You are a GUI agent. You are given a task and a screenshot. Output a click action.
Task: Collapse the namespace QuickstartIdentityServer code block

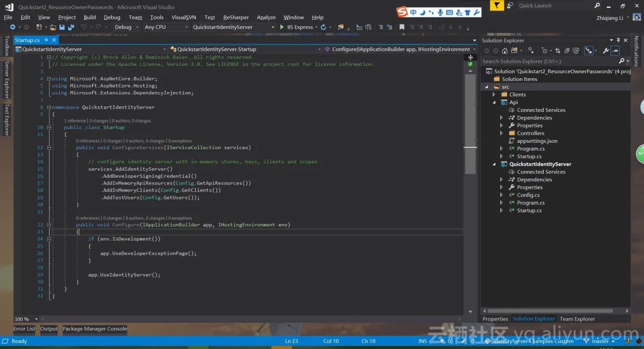[49, 107]
